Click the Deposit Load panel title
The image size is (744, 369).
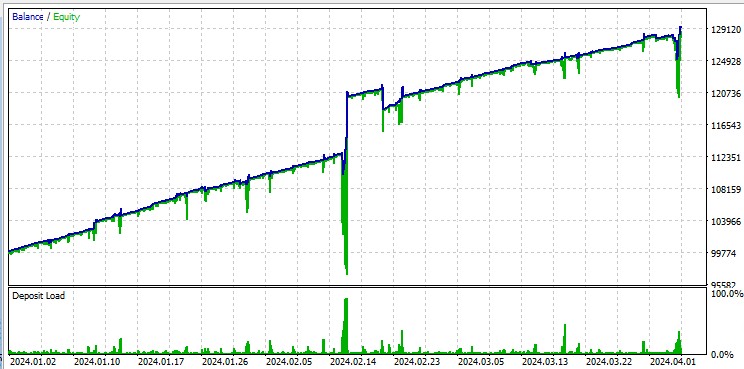(38, 295)
